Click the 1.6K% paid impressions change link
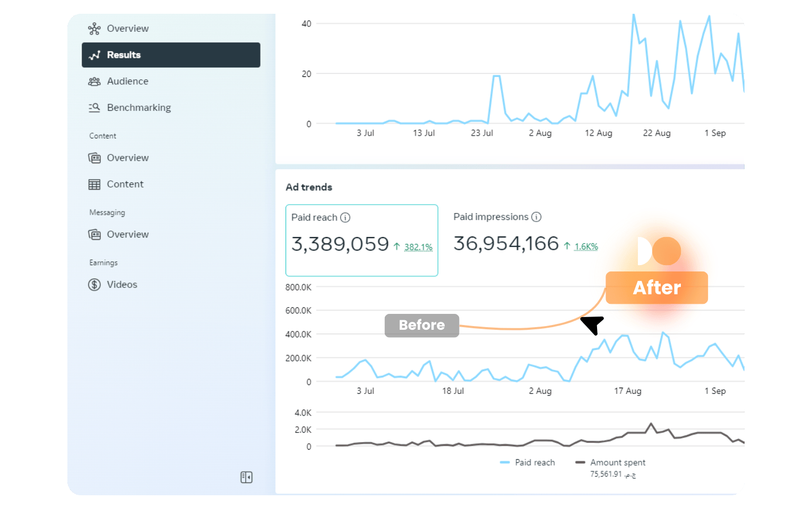Screen dimensions: 812x509 [x=586, y=247]
